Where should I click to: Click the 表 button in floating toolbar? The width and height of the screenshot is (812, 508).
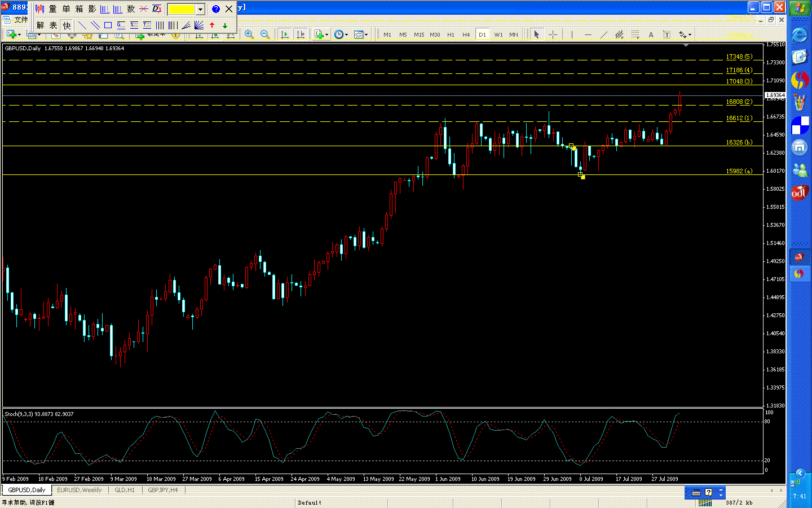[53, 25]
